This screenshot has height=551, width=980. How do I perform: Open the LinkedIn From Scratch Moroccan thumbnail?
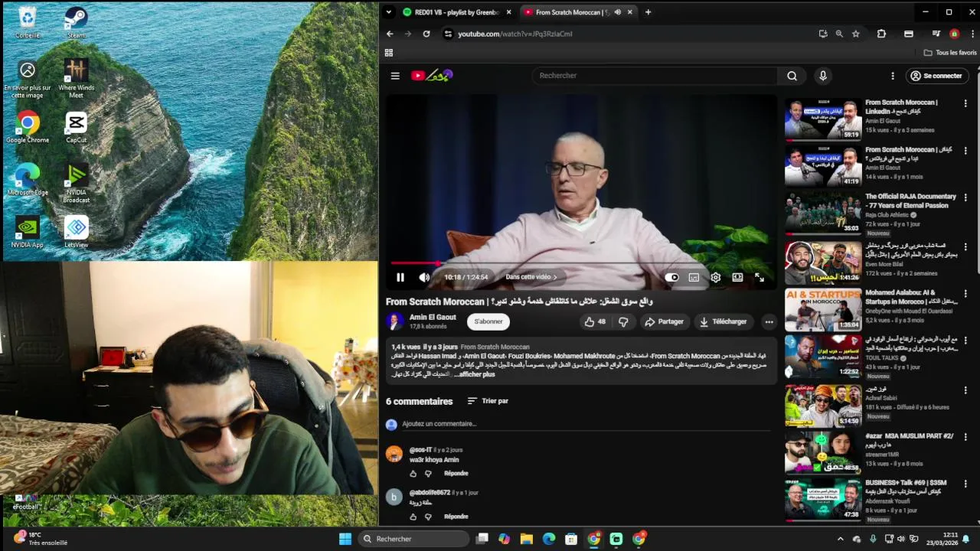823,119
